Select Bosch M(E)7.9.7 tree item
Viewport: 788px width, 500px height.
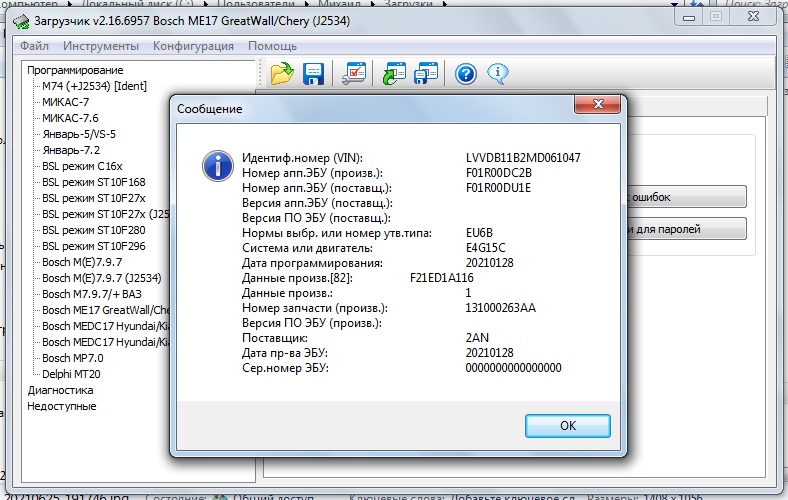pos(82,262)
